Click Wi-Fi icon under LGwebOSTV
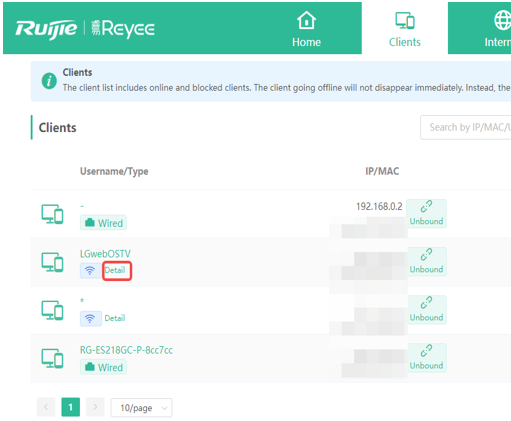This screenshot has width=511, height=421. point(90,270)
